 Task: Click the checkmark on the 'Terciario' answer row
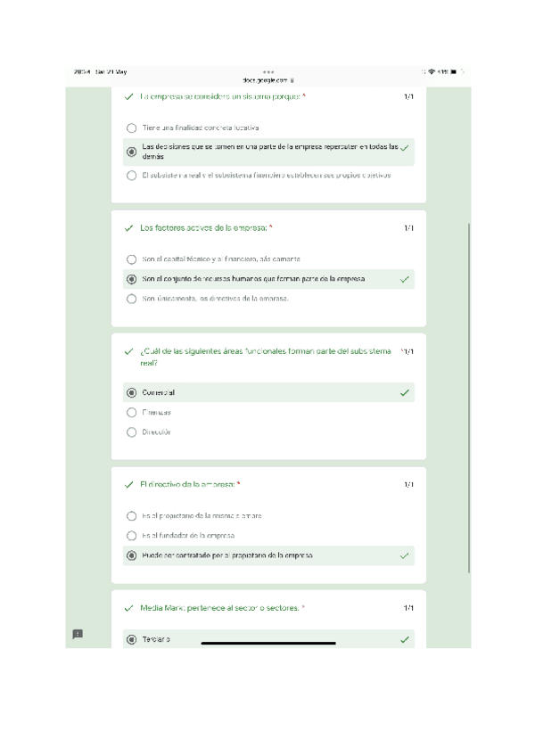406,639
